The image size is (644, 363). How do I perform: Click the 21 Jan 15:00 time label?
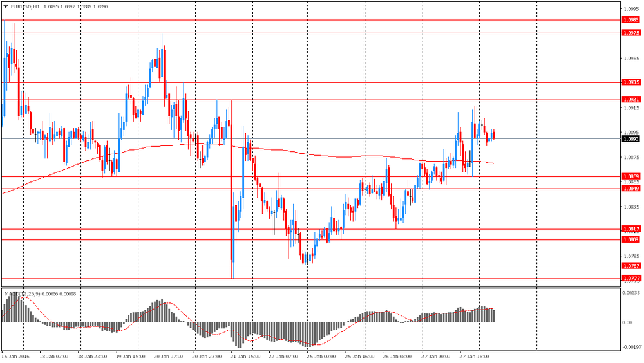click(245, 357)
